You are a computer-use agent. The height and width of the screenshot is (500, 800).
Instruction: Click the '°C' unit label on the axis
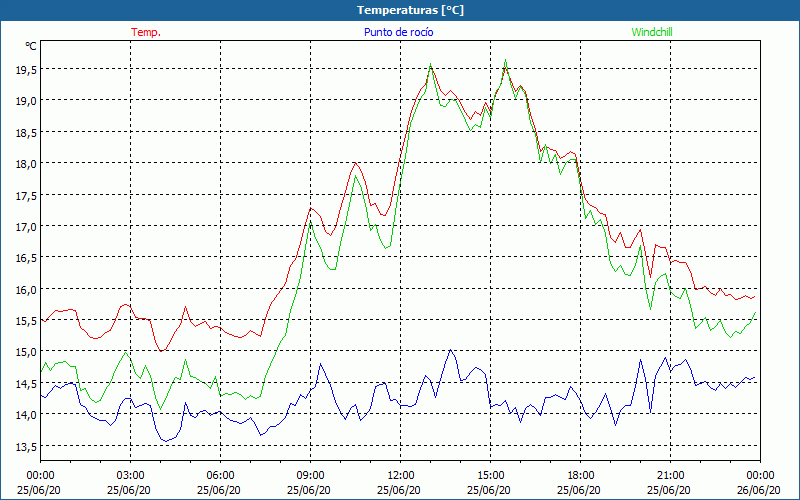coord(31,46)
